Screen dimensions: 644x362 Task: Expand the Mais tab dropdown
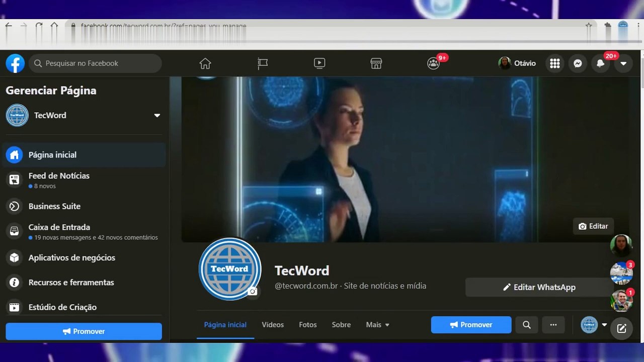point(378,325)
